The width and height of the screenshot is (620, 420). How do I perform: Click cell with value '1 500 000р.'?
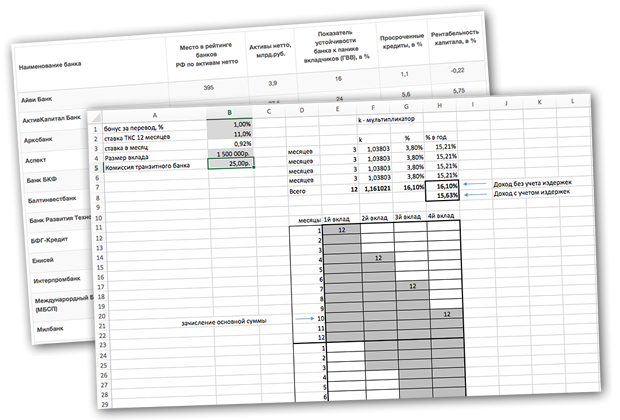[x=231, y=153]
